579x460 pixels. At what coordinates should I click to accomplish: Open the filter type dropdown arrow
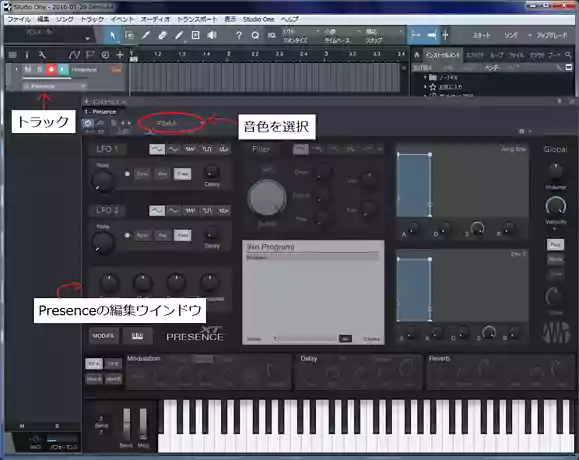pyautogui.click(x=379, y=149)
